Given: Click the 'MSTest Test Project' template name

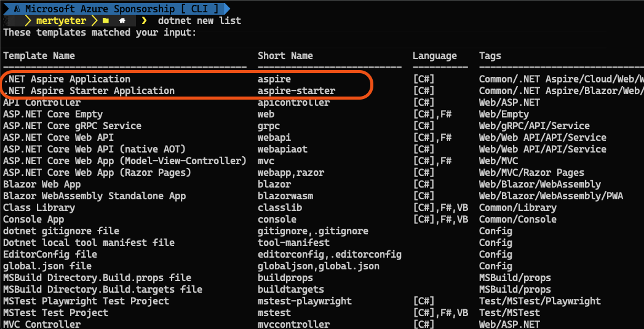Looking at the screenshot, I should [56, 313].
